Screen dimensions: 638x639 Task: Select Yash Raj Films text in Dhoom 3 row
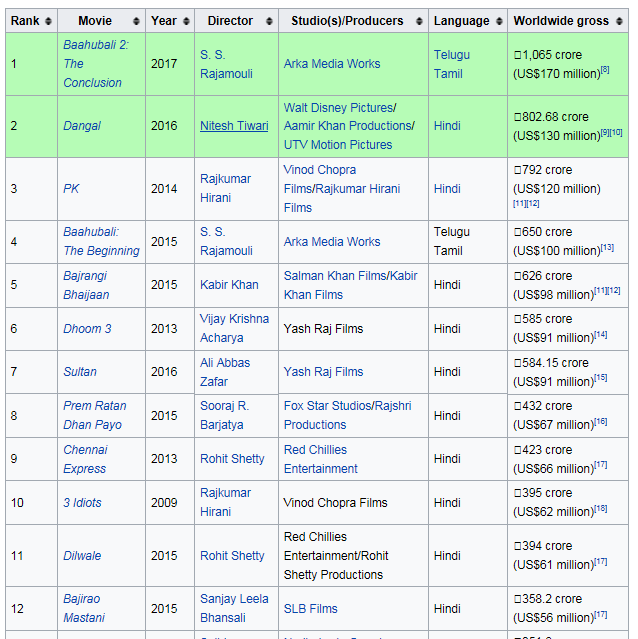click(x=323, y=328)
